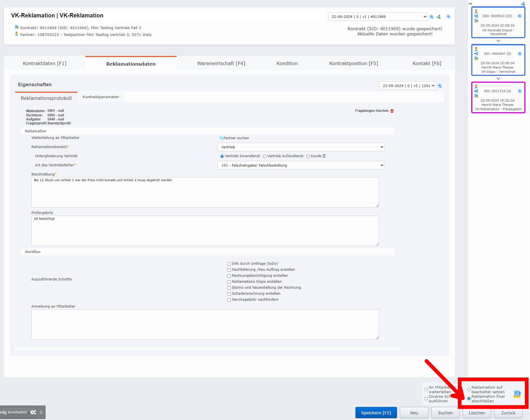This screenshot has width=530, height=420.
Task: Select Reklamation auf bearbeitet setzen
Action: tap(469, 389)
